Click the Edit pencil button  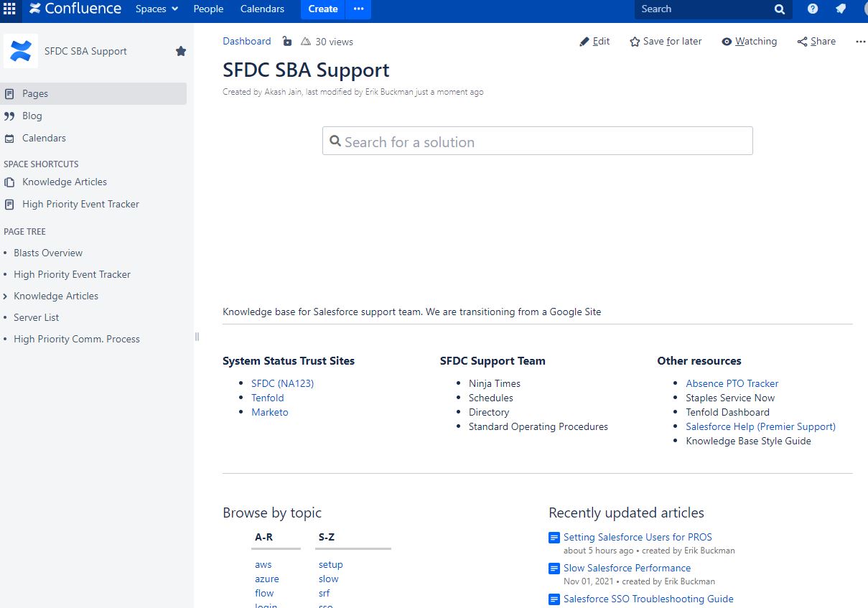594,41
